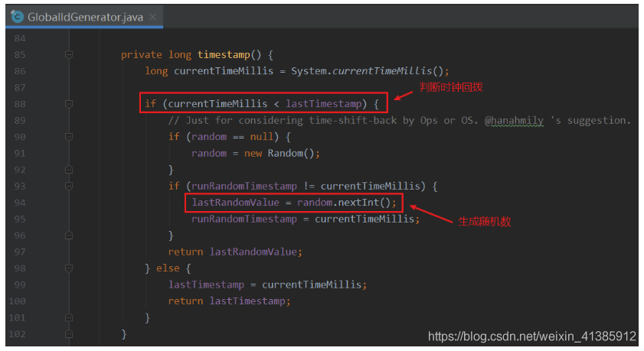Click 'return lastRandomValue;' statement
Viewport: 644px width, 351px height.
(x=235, y=252)
